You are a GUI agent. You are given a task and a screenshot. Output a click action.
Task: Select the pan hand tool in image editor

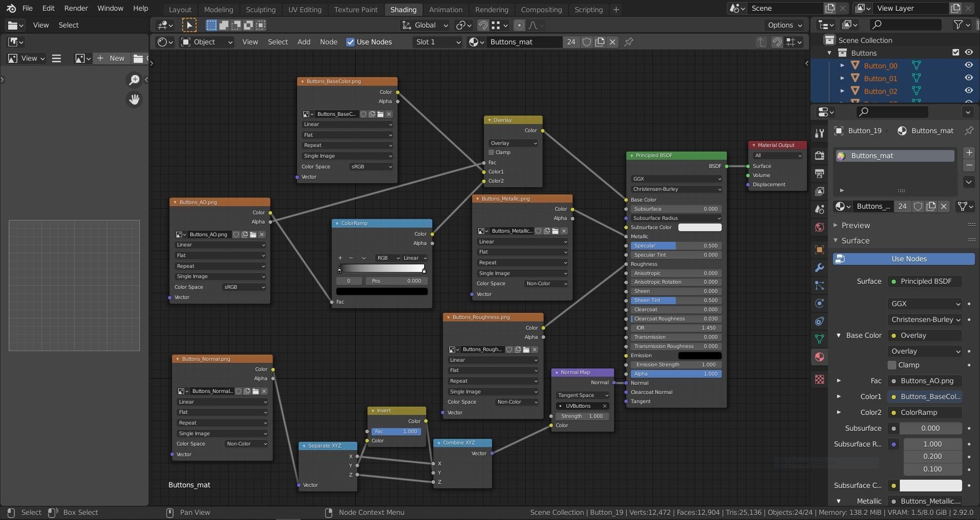(134, 100)
